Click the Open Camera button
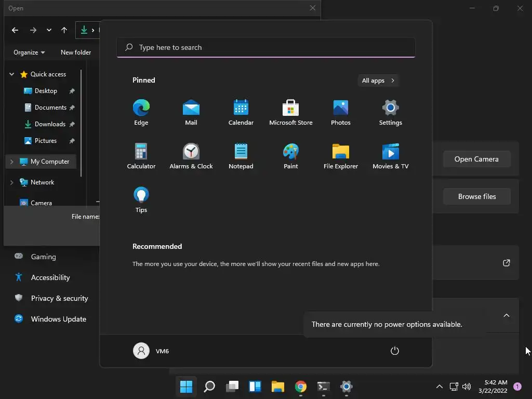The width and height of the screenshot is (532, 399). (477, 159)
